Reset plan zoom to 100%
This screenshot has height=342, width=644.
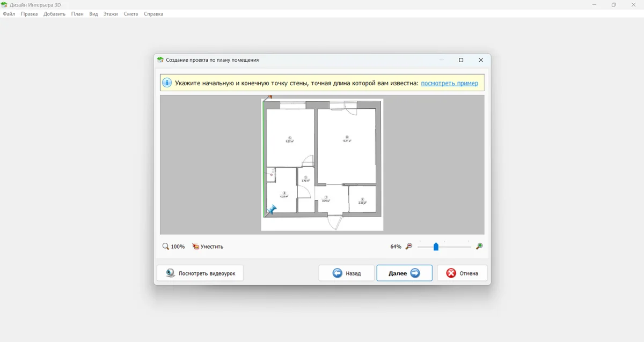[173, 247]
